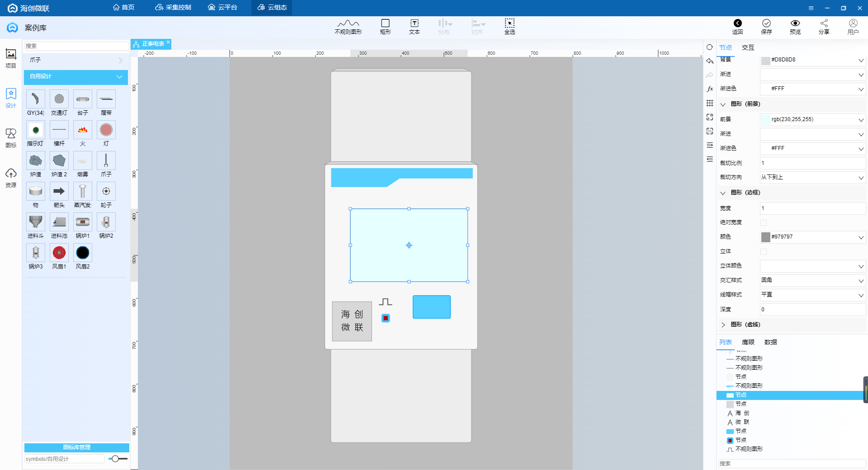Open the clip direction (裁切方向) dropdown

(813, 178)
